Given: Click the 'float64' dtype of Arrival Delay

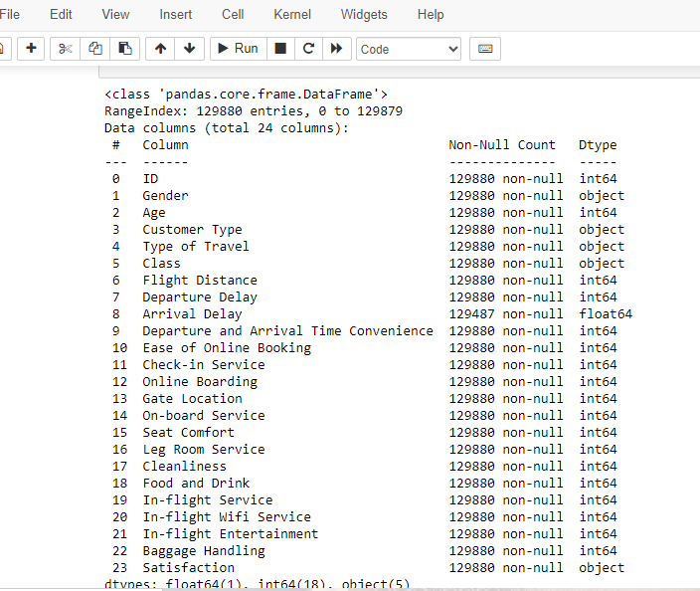Looking at the screenshot, I should click(606, 314).
